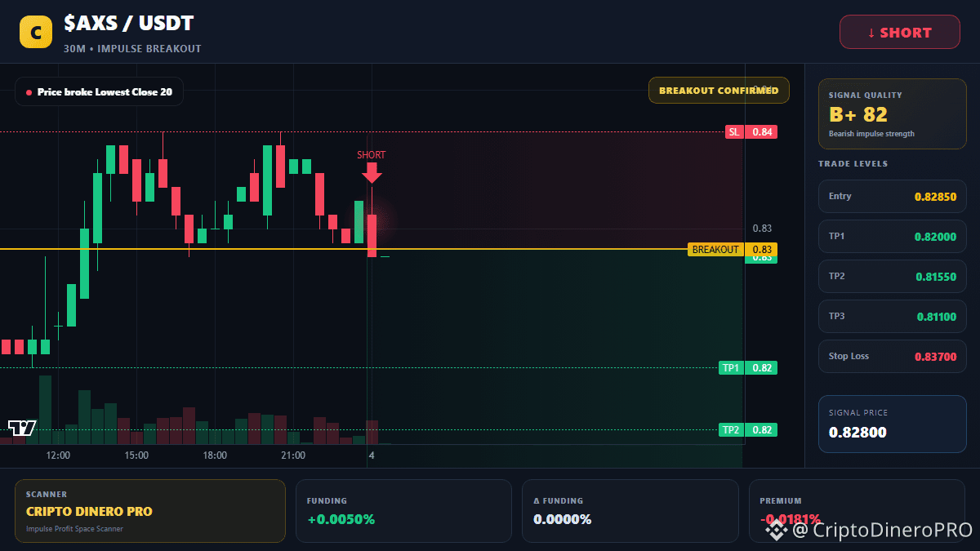Click the yellow C coin logo icon
The image size is (980, 551).
36,33
